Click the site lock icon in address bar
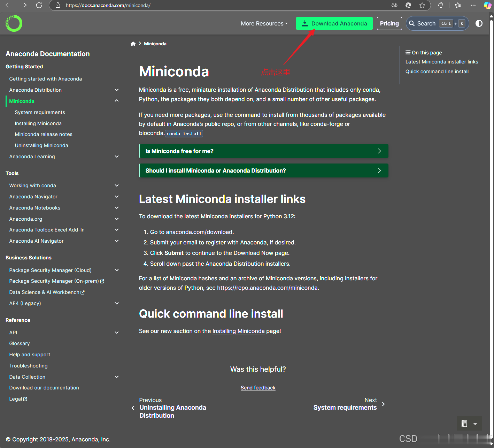 pos(58,5)
